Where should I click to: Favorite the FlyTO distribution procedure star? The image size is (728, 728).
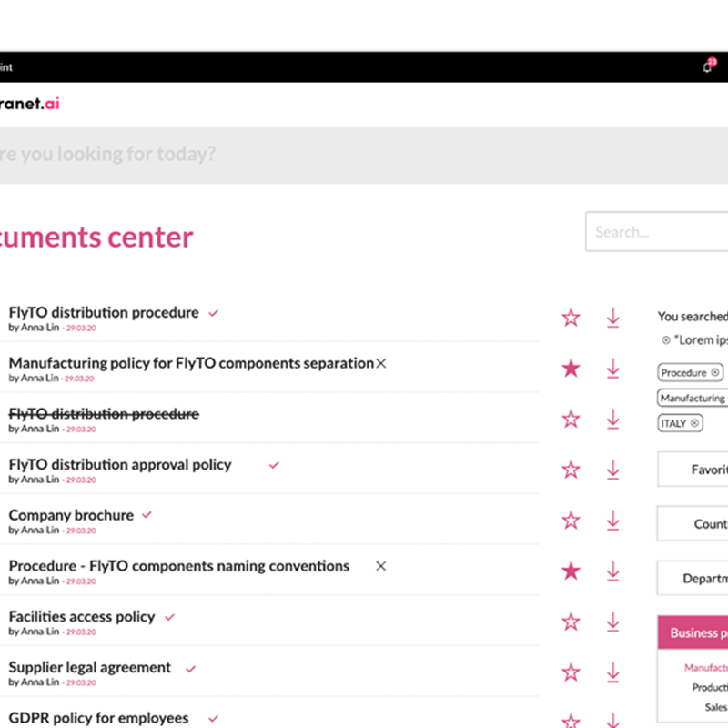click(x=571, y=318)
